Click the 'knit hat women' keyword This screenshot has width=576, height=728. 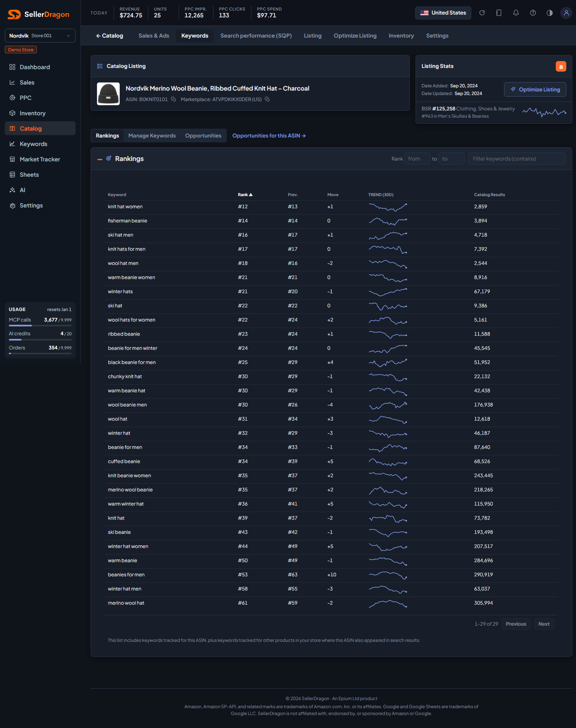(x=125, y=207)
